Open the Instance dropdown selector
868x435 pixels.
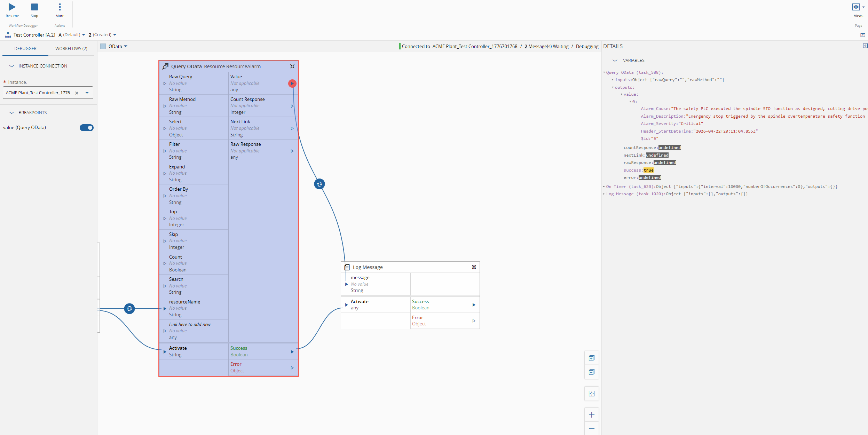(87, 93)
